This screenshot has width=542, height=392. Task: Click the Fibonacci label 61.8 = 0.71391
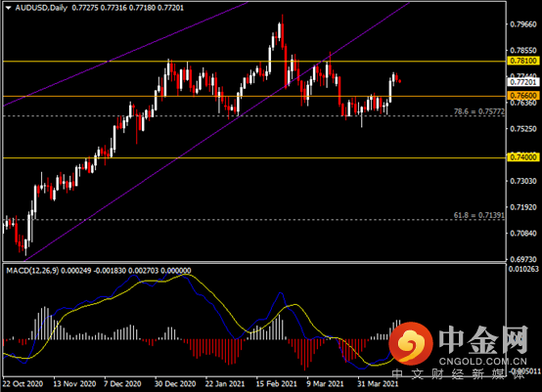click(x=478, y=215)
